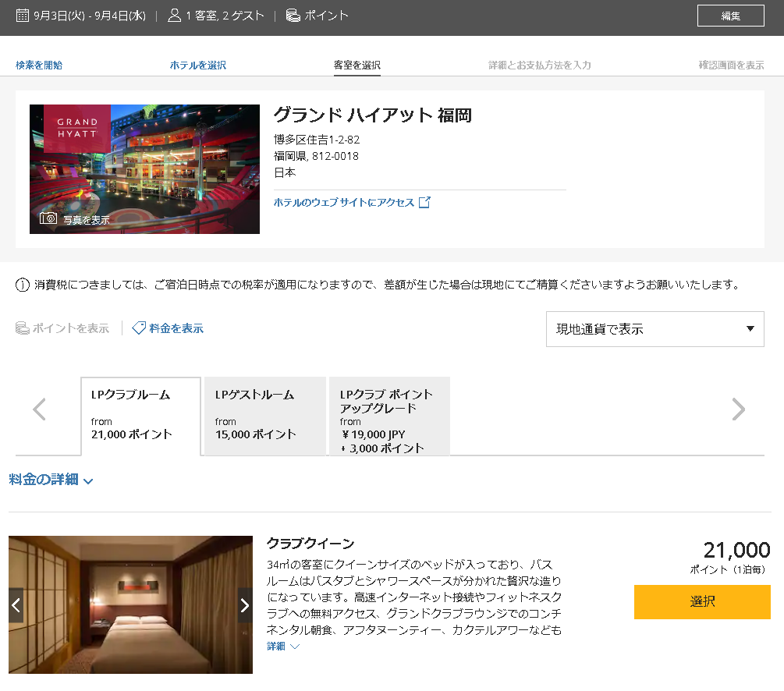Expand 料金の詳細 section
The height and width of the screenshot is (691, 784).
51,480
